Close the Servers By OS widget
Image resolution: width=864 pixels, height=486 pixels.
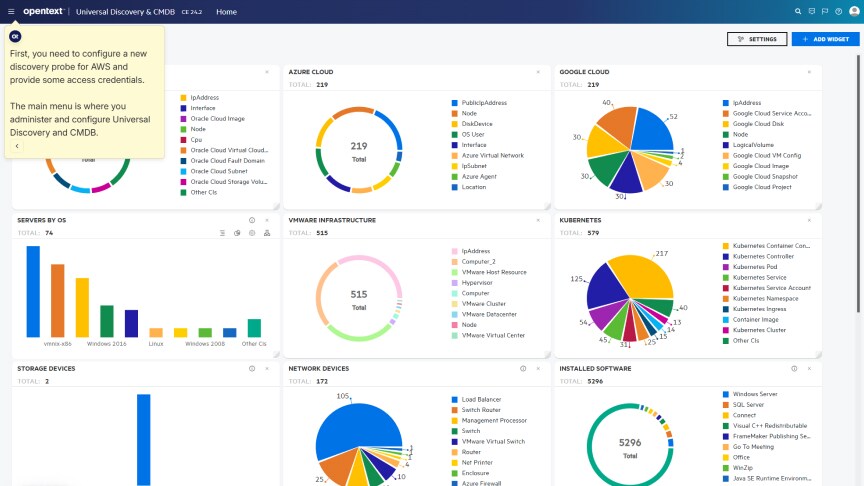click(267, 220)
